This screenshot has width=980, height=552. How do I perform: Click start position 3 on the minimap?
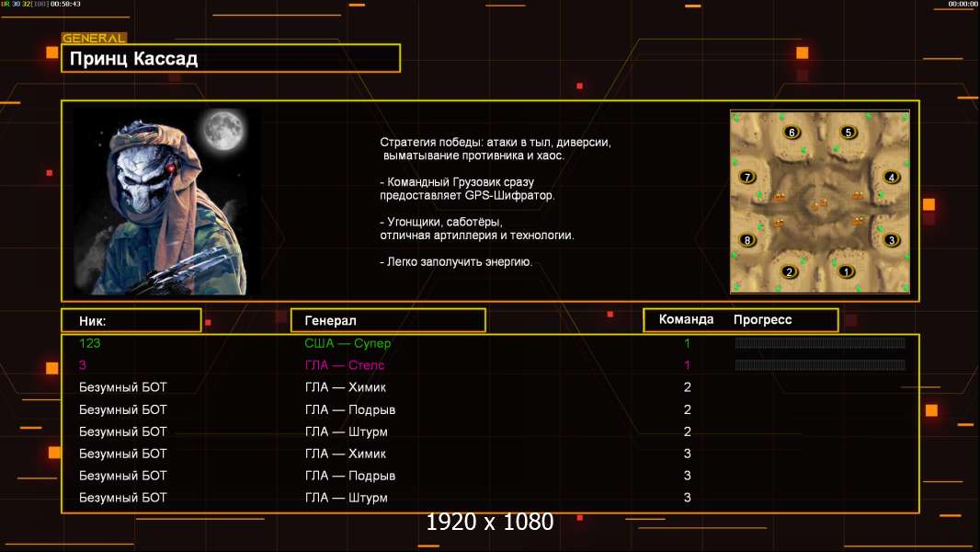891,239
